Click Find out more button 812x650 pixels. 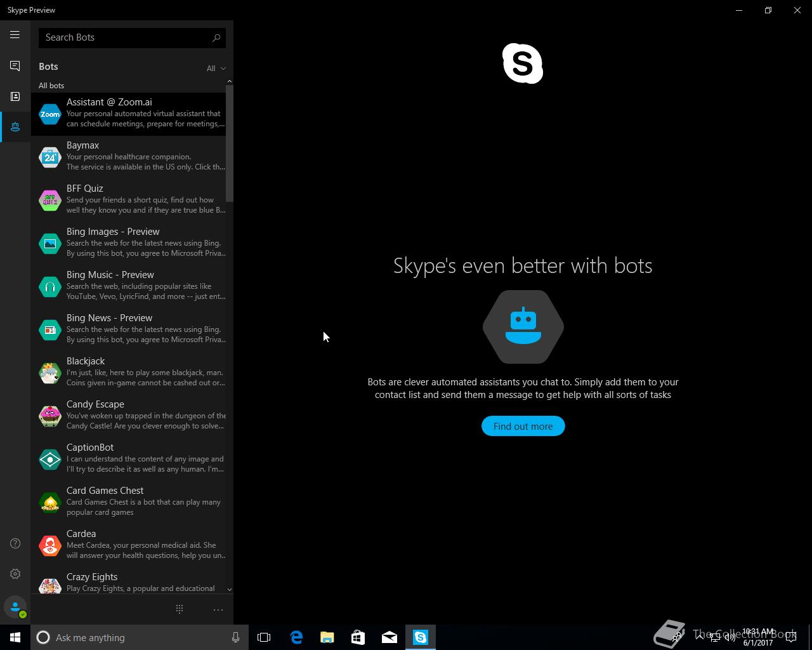523,426
